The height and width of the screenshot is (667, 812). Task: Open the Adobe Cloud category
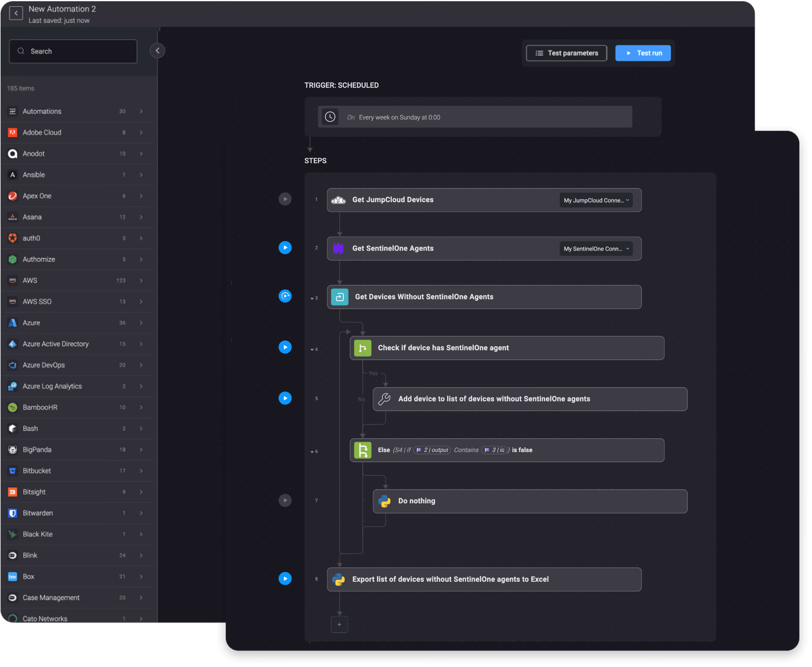point(77,133)
